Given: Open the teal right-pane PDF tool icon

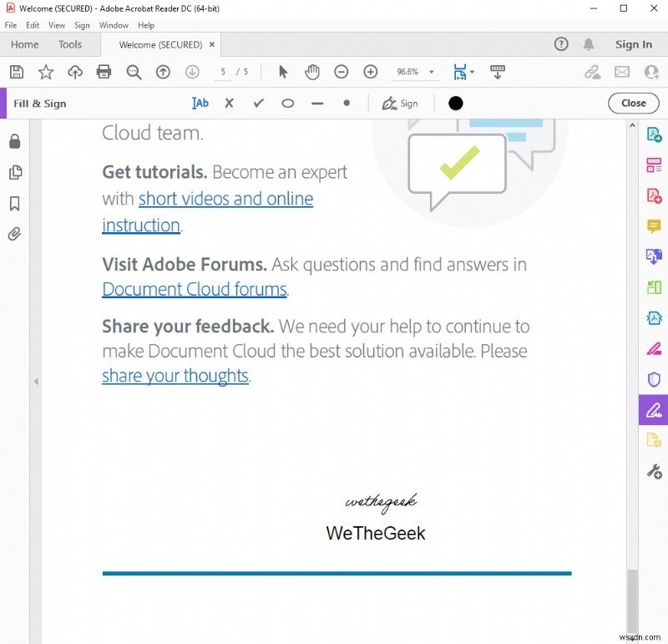Looking at the screenshot, I should 654,318.
